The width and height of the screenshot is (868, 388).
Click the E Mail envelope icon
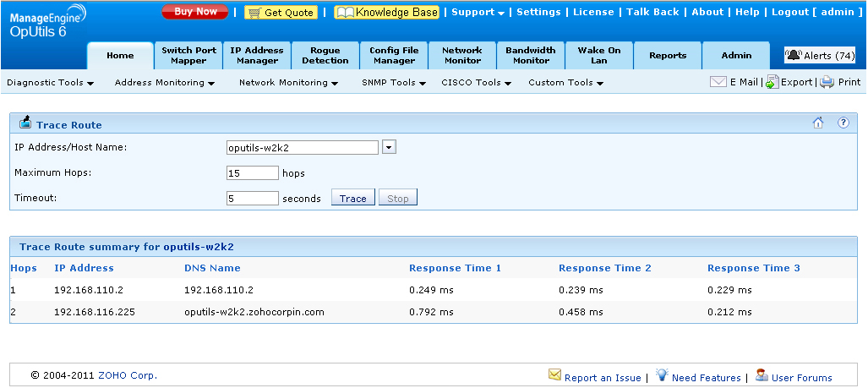coord(718,82)
